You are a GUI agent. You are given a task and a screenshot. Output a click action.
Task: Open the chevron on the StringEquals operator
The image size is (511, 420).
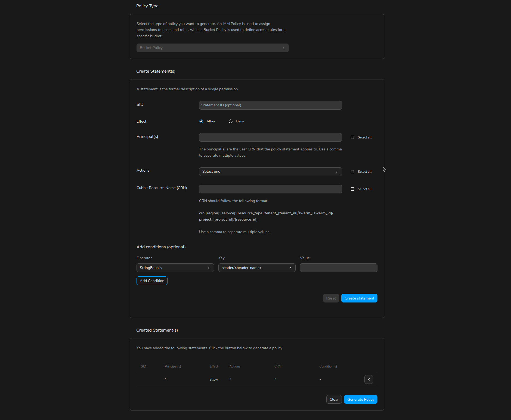pos(208,268)
